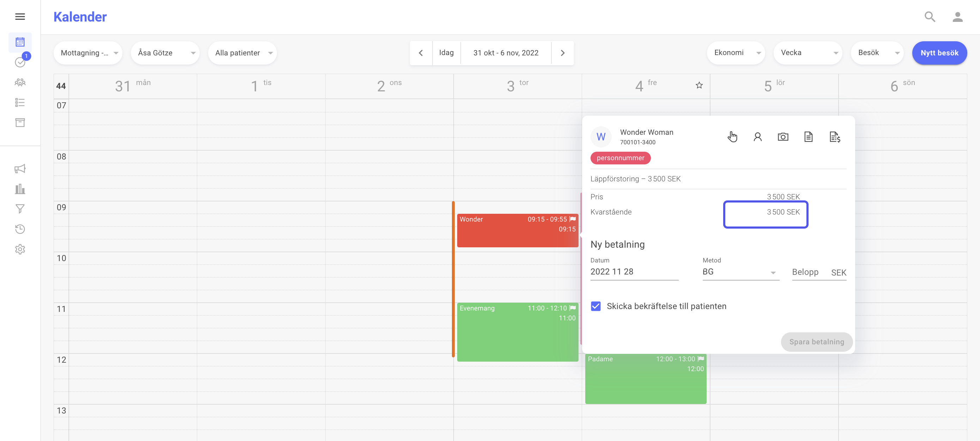Open the Metod BG payment dropdown
Screen dimensions: 980x441
[x=741, y=272]
